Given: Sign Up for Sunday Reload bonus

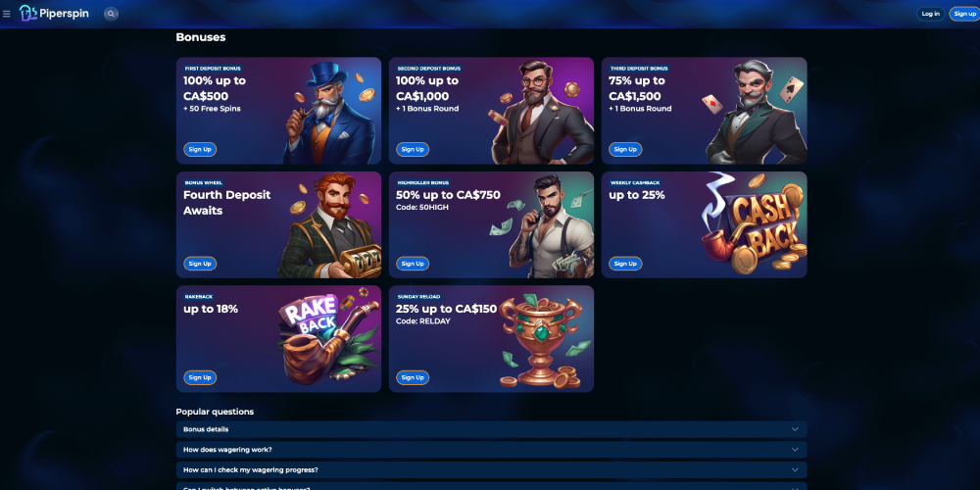Looking at the screenshot, I should coord(413,377).
